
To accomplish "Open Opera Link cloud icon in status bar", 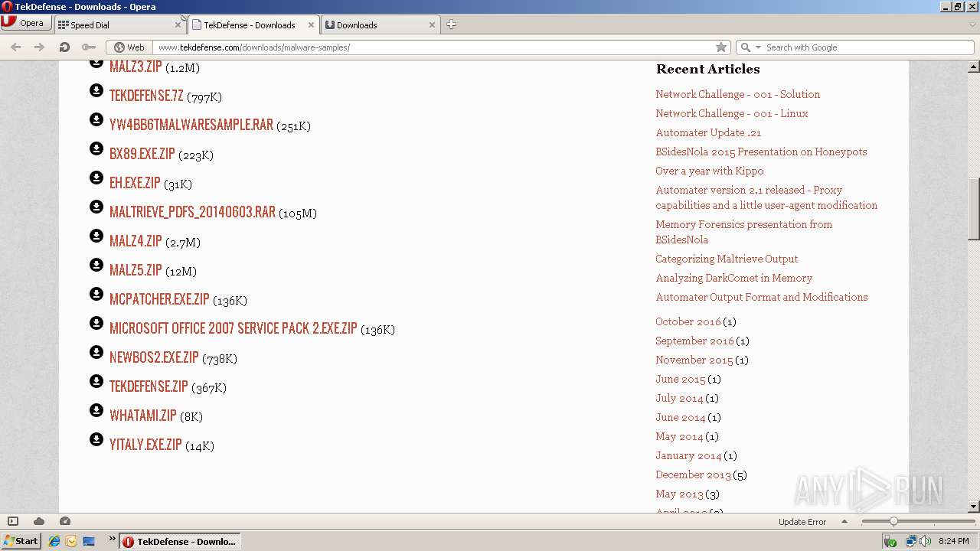I will [39, 521].
